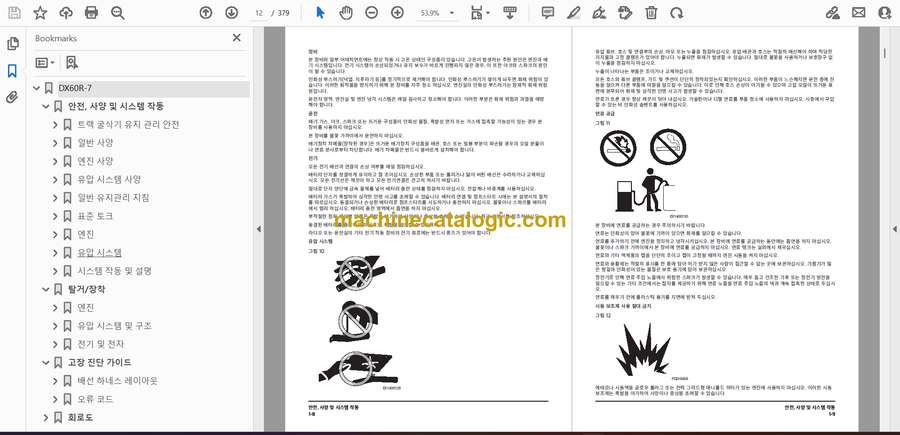Open bookmark 트랙 굴삭기 유지 관리 안전
This screenshot has width=900, height=435.
129,125
